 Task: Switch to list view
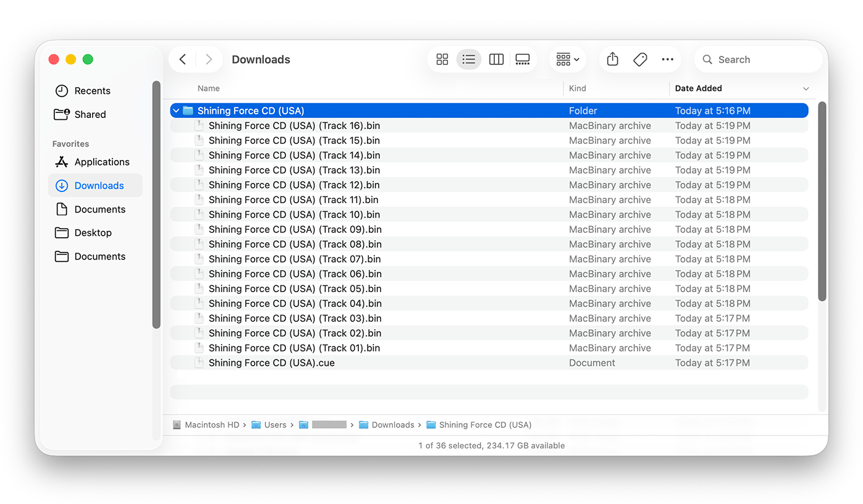pyautogui.click(x=469, y=59)
